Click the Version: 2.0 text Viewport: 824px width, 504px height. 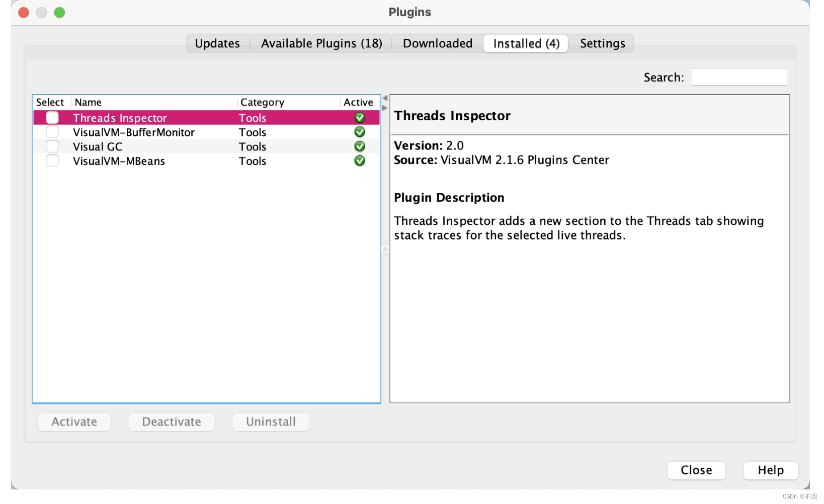tap(429, 146)
